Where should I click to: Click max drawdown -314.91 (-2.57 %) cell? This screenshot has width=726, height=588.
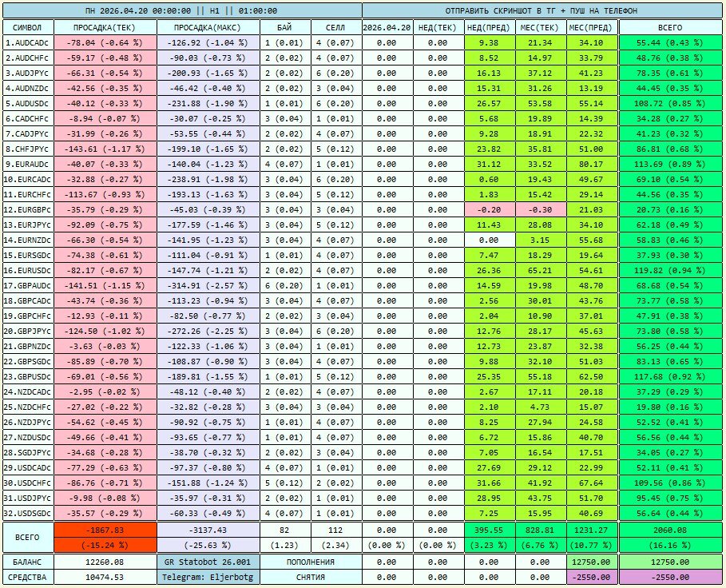208,286
